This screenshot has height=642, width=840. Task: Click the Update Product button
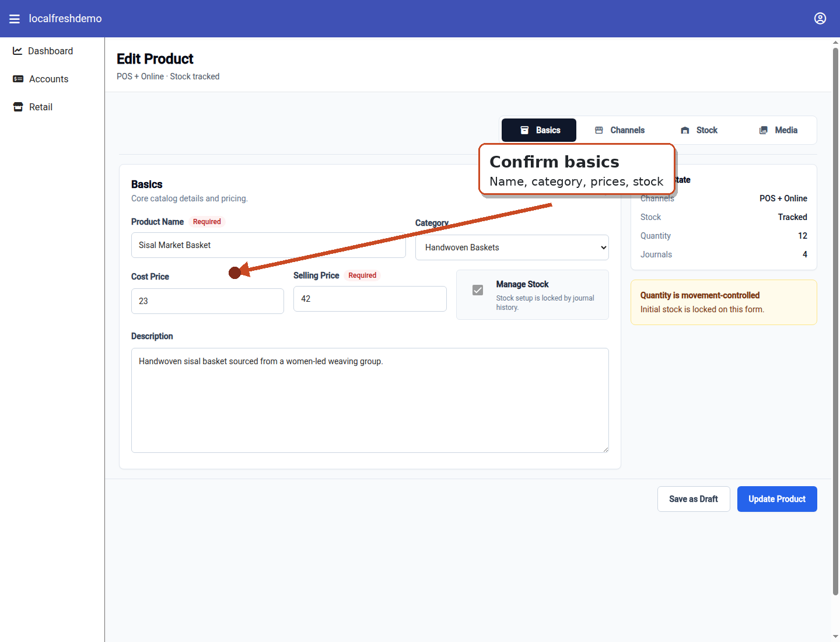777,499
